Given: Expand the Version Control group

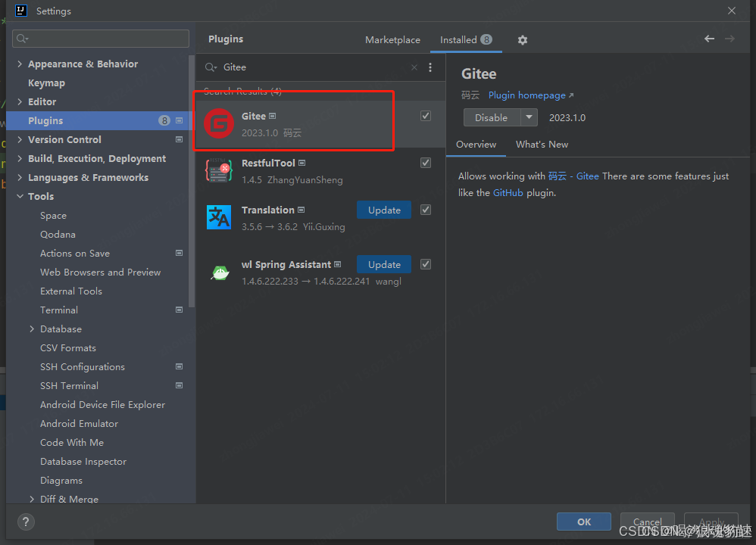Looking at the screenshot, I should click(x=20, y=140).
